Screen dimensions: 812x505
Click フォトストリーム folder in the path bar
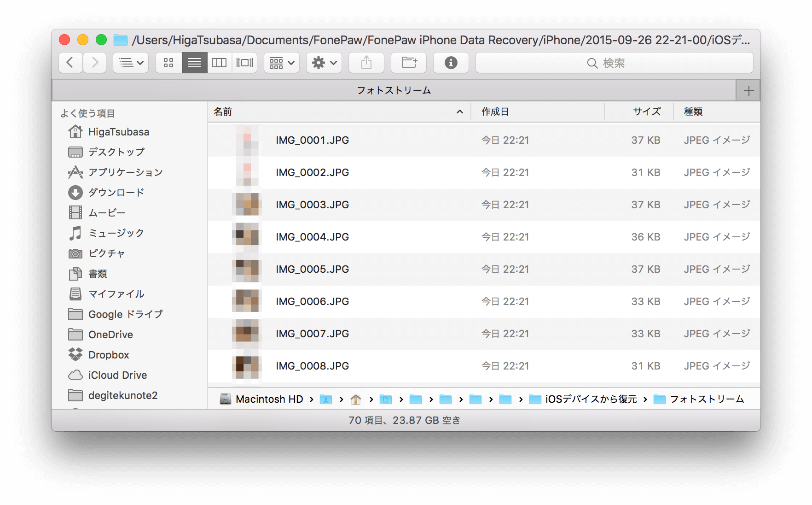[699, 399]
